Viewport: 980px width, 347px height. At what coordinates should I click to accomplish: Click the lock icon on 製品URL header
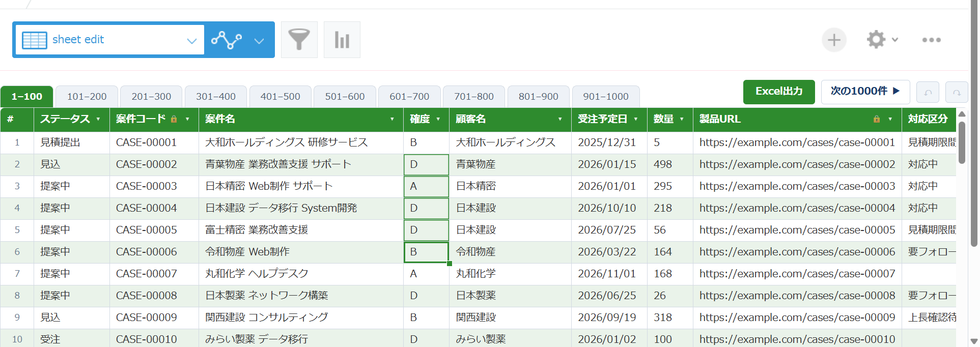click(877, 119)
